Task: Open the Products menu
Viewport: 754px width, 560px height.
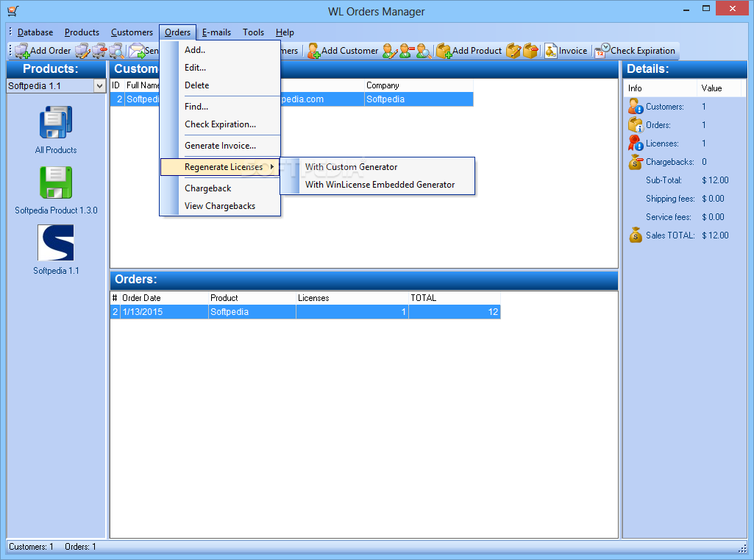Action: click(82, 32)
